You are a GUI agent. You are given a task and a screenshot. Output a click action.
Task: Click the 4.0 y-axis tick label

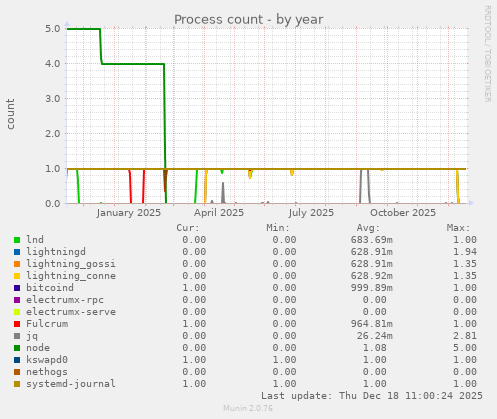click(53, 64)
